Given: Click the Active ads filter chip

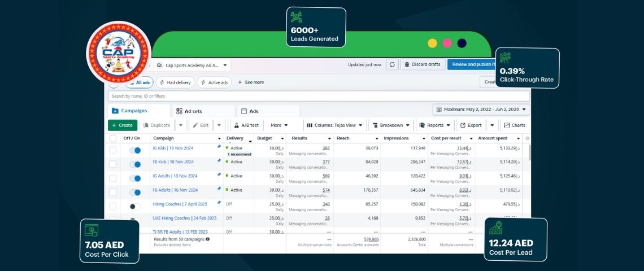Looking at the screenshot, I should (x=214, y=82).
